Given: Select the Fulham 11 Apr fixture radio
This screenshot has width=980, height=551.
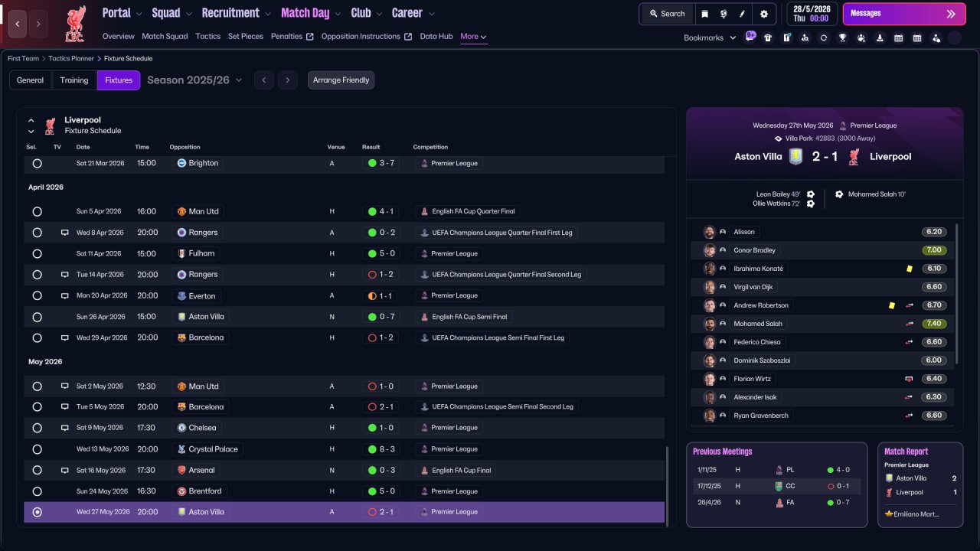Looking at the screenshot, I should tap(37, 253).
